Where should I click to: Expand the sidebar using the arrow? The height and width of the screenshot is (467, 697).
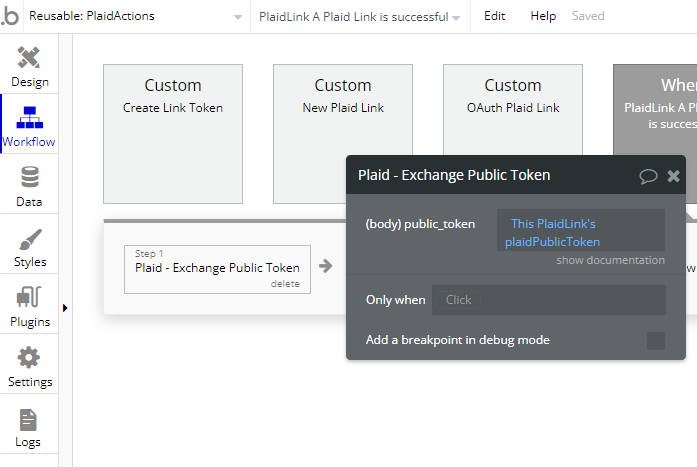[x=65, y=308]
